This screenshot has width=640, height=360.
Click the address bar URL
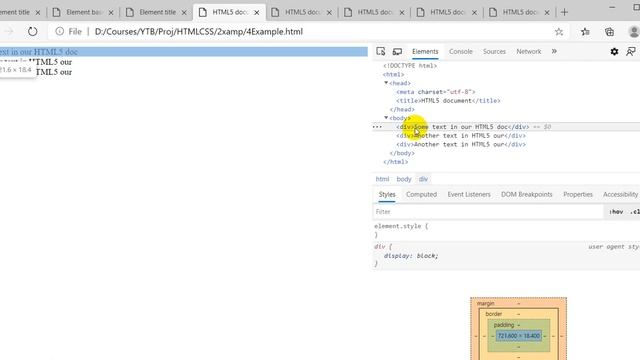point(199,31)
